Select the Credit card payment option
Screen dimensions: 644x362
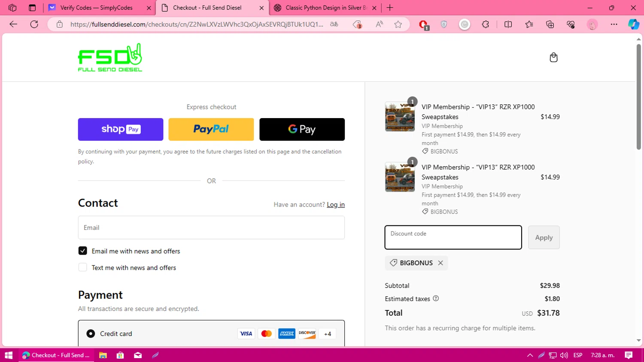click(91, 334)
